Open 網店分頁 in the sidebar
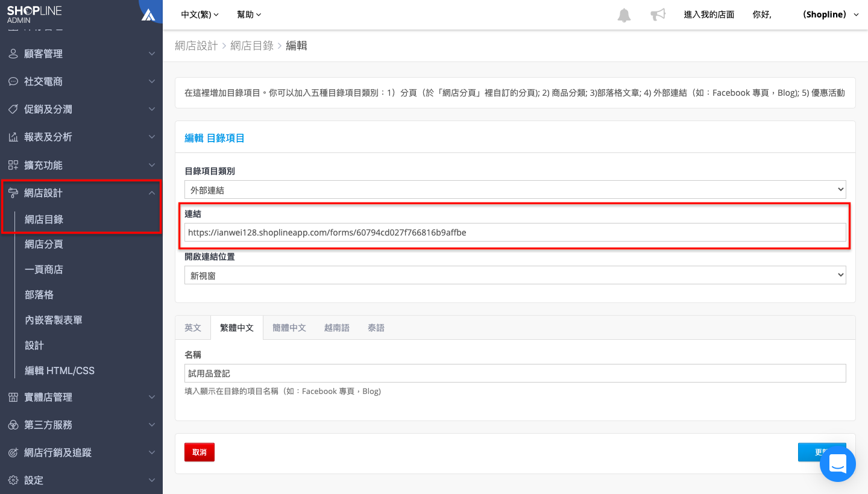The image size is (868, 494). coord(44,244)
